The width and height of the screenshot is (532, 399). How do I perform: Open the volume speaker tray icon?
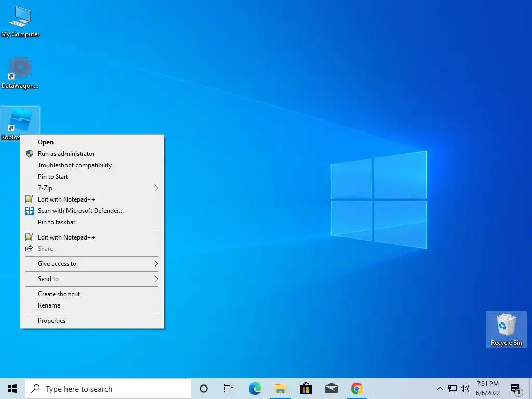tap(465, 389)
